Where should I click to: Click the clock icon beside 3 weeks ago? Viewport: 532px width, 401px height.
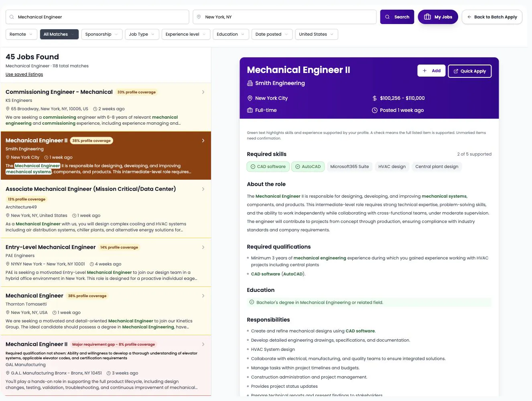109,373
